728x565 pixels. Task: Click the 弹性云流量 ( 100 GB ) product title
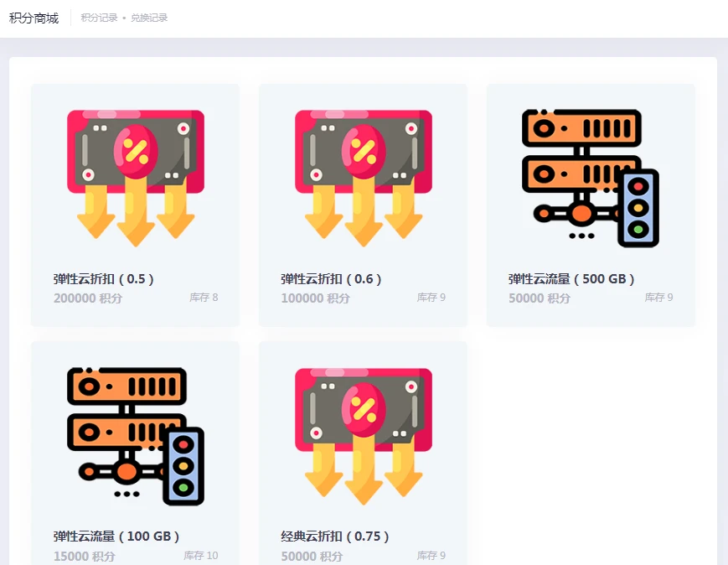[116, 536]
